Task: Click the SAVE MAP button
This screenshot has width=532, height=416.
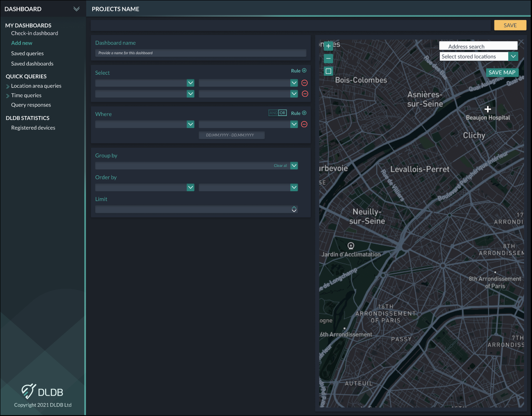Action: [x=502, y=73]
